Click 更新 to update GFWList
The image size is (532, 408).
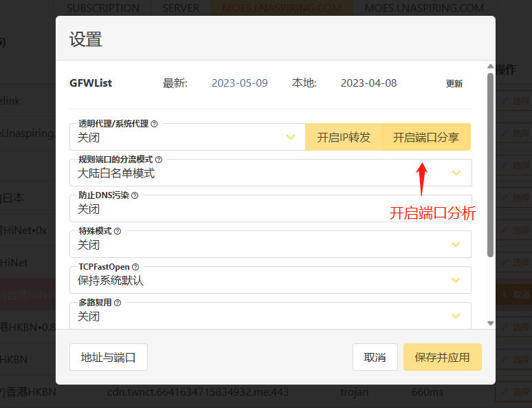454,84
